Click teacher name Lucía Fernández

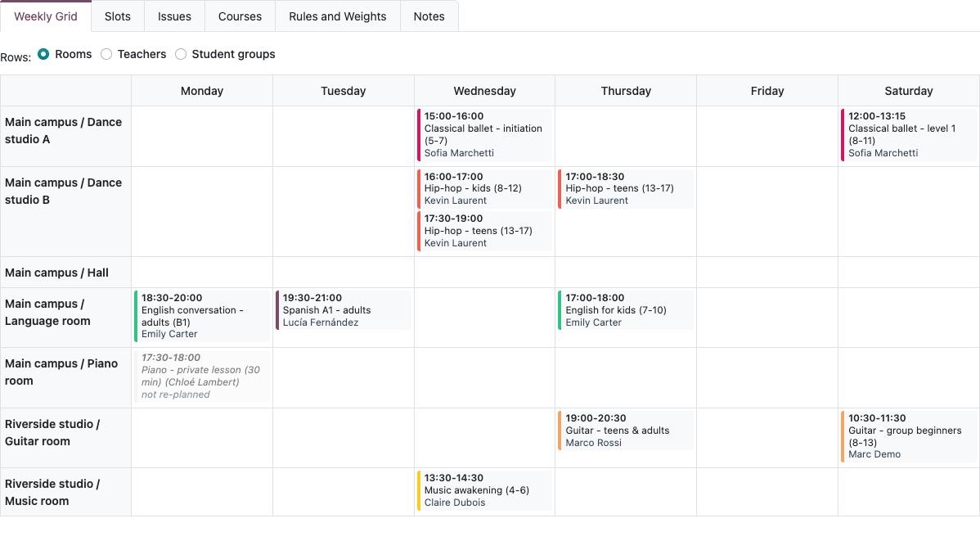point(321,322)
